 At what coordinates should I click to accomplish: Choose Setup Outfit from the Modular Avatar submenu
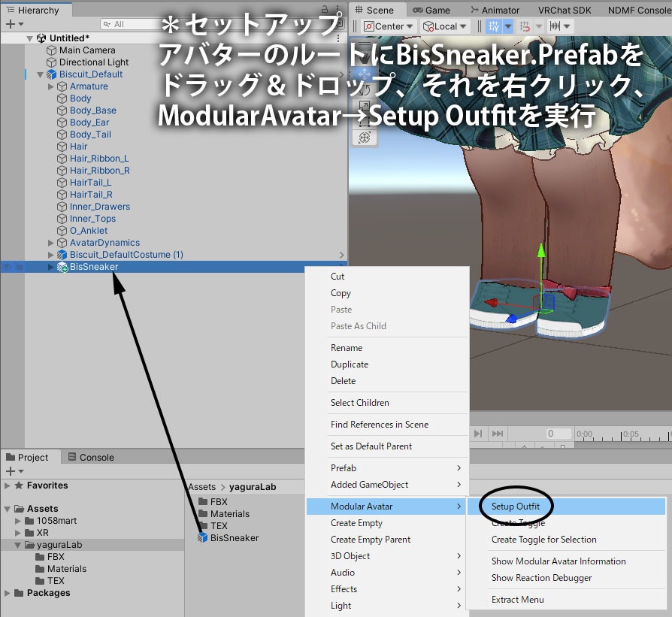point(516,507)
